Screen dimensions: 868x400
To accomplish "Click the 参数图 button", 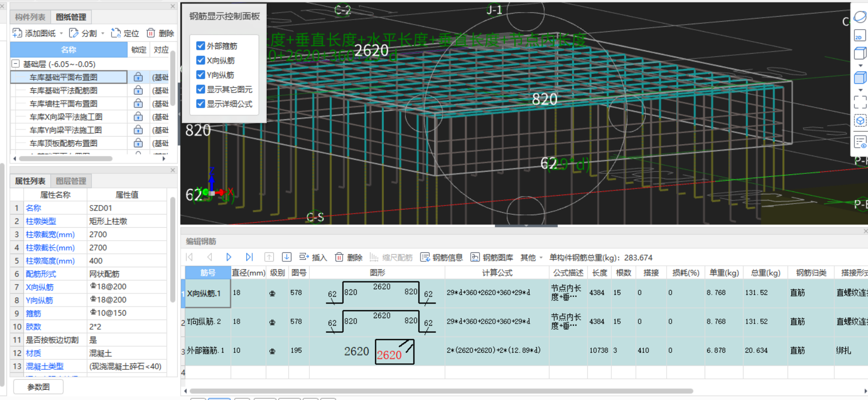I will (x=38, y=387).
